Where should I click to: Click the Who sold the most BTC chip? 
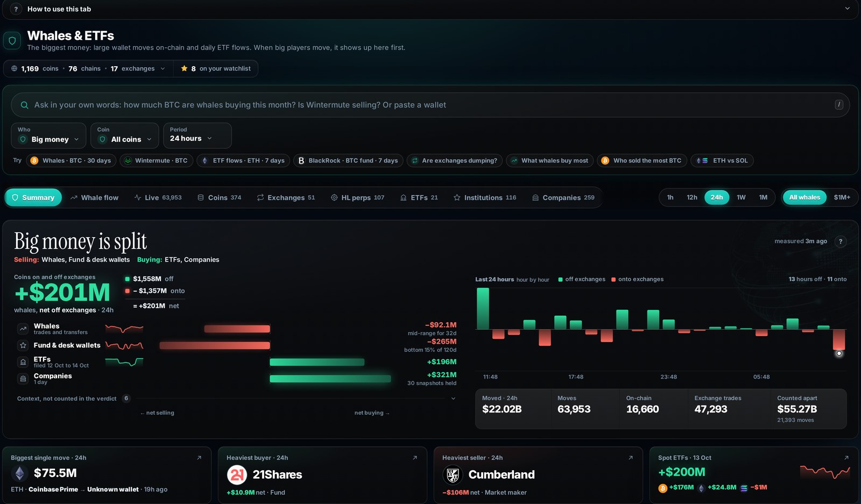[x=642, y=161]
